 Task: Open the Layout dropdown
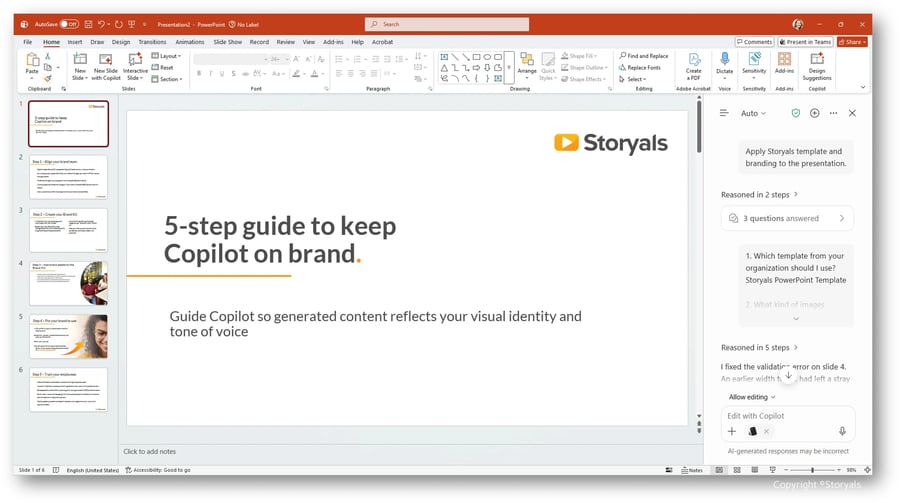pyautogui.click(x=166, y=56)
